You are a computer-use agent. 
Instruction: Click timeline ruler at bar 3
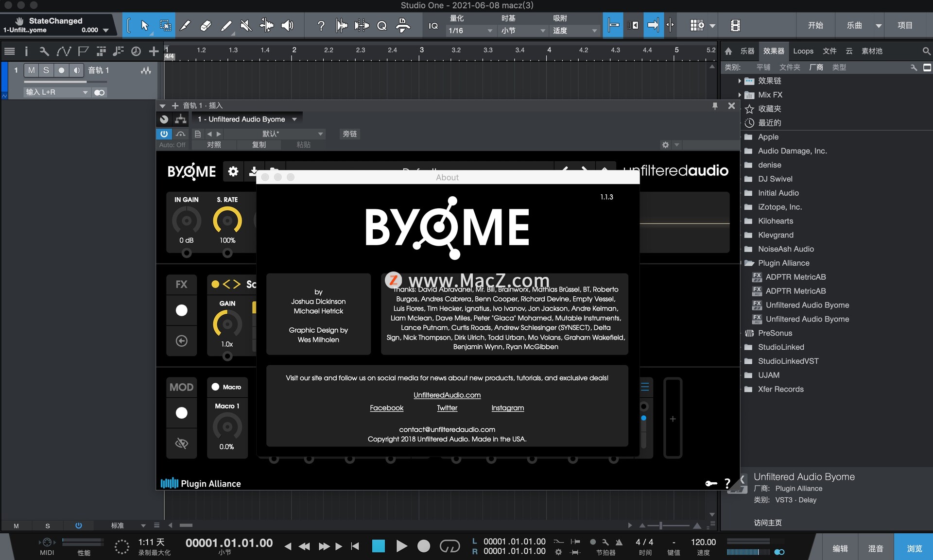[x=421, y=50]
